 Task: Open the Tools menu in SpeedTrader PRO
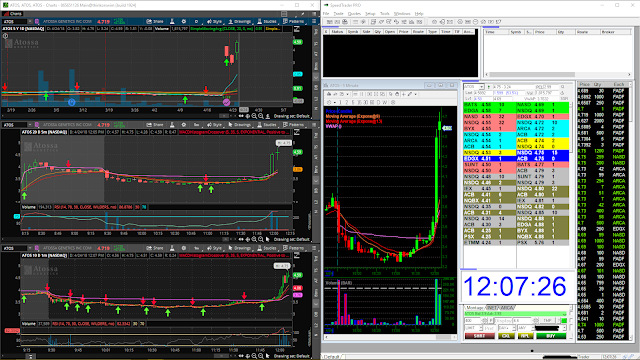[x=384, y=13]
